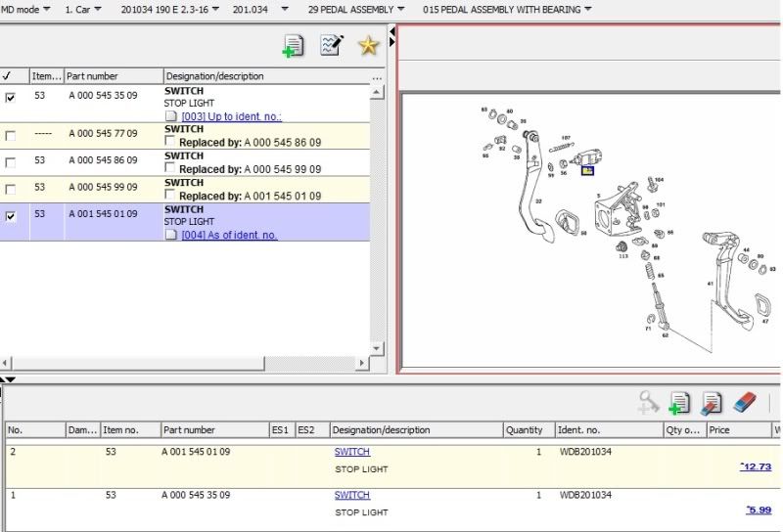The height and width of the screenshot is (532, 783).
Task: Click brake pedal callout 32 in diagram
Action: point(538,201)
